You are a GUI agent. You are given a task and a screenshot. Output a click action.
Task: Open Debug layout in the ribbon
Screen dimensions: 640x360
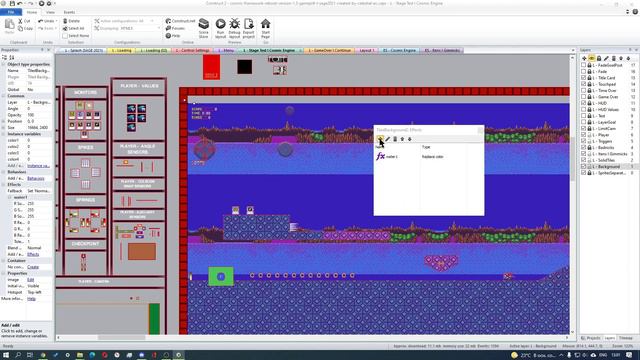click(x=234, y=28)
